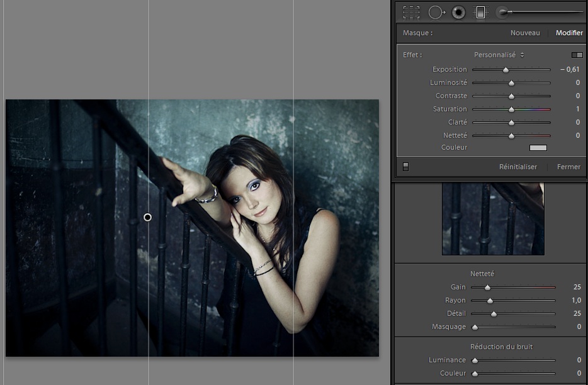The width and height of the screenshot is (588, 385).
Task: Select the Crop Overlay tool
Action: click(411, 12)
